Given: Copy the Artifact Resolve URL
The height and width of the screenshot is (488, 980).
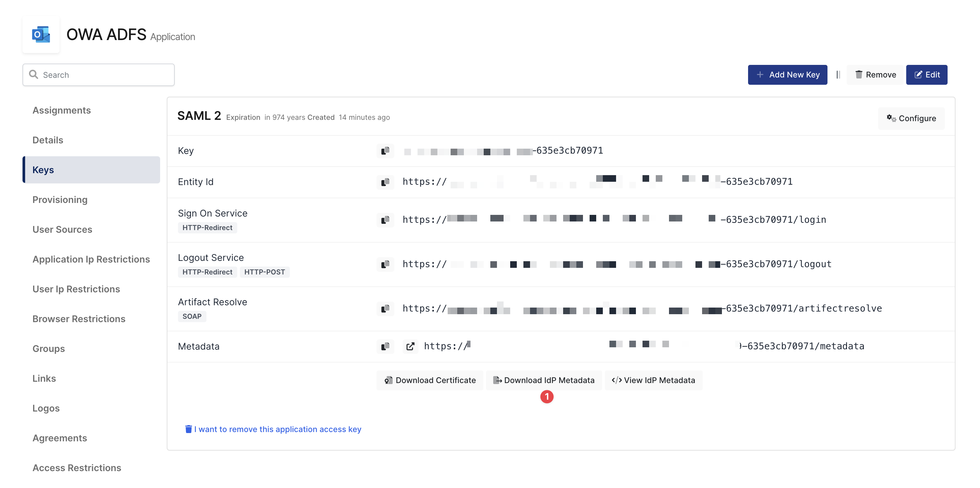Looking at the screenshot, I should click(x=385, y=308).
